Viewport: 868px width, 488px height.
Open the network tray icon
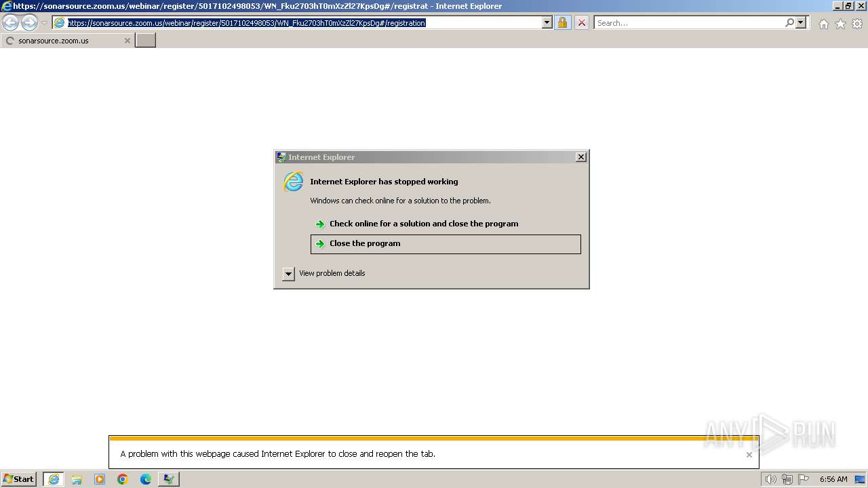[787, 479]
